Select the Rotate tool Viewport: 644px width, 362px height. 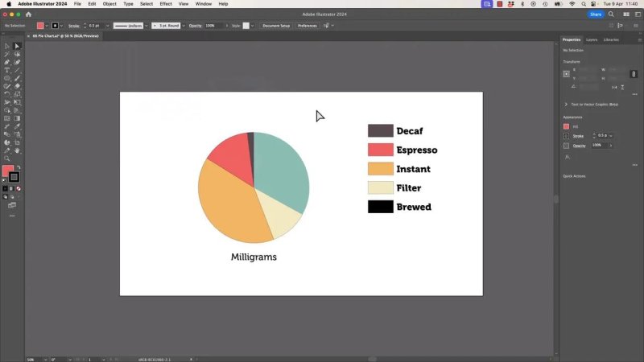[x=7, y=94]
